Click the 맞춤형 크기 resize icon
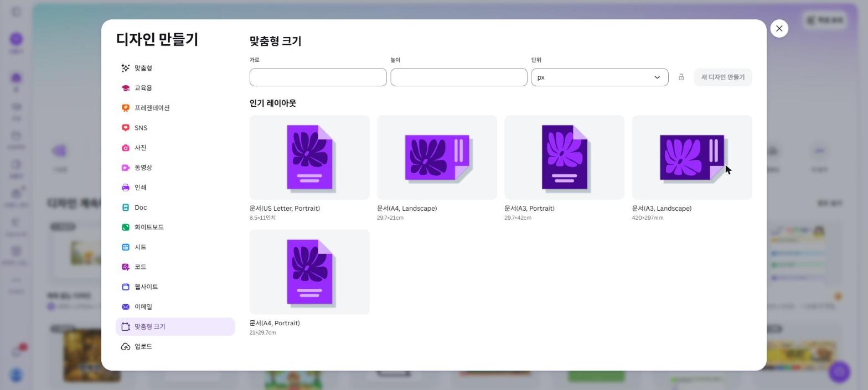The height and width of the screenshot is (390, 868). tap(126, 327)
